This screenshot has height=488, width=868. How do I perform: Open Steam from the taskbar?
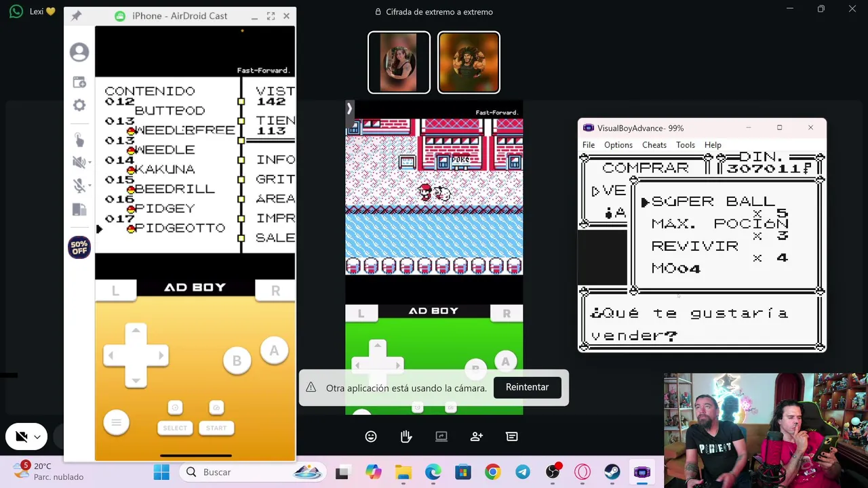click(612, 472)
